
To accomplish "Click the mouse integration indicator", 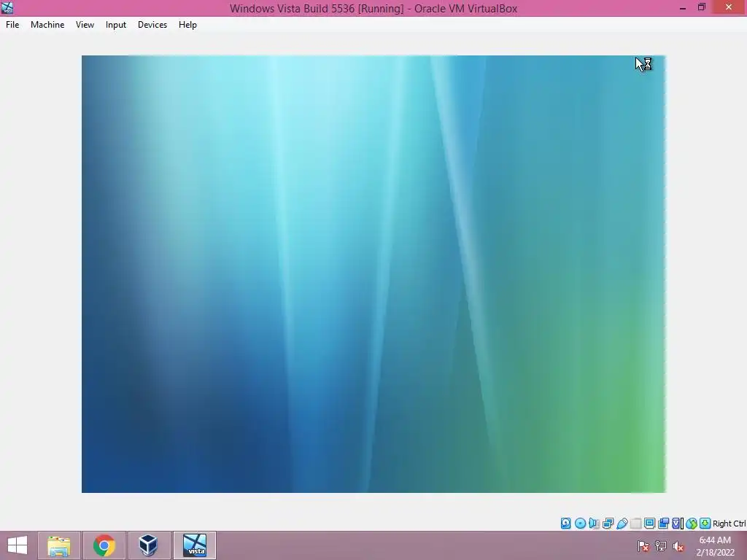I will pos(692,524).
